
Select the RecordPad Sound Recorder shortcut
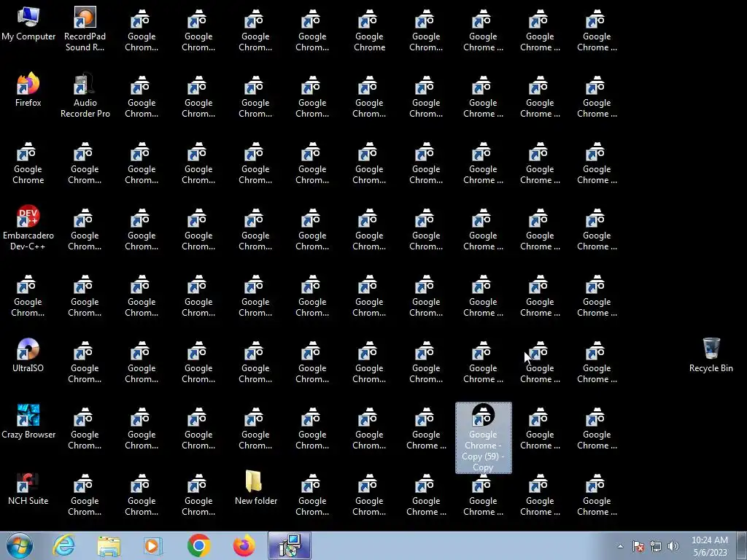tap(85, 28)
